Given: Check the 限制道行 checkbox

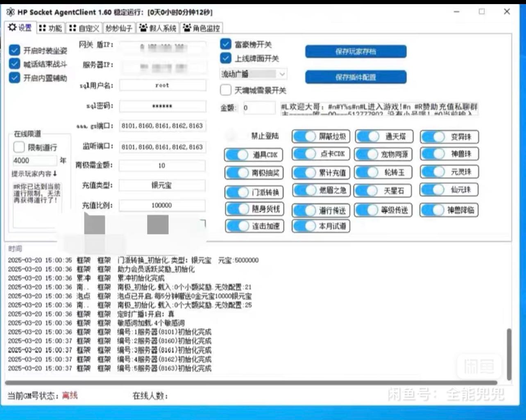Looking at the screenshot, I should pyautogui.click(x=19, y=147).
